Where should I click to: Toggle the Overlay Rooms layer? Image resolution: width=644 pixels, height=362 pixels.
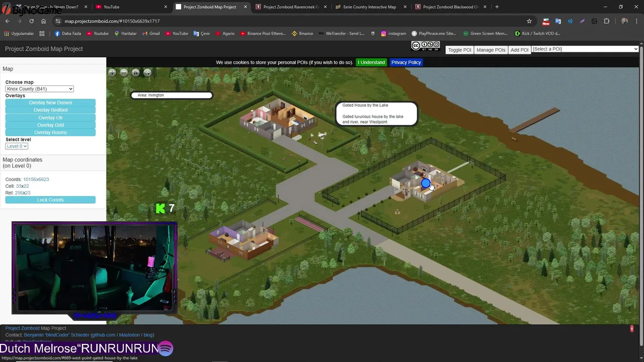pos(50,133)
